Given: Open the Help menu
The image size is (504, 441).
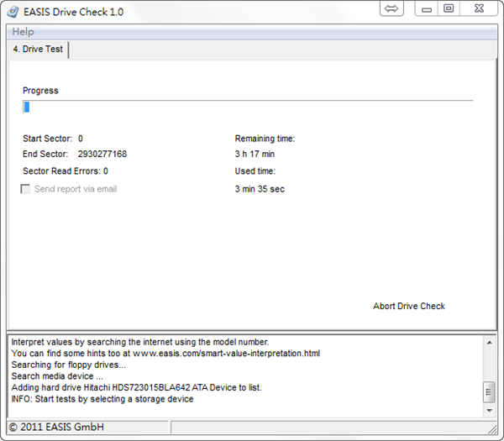Looking at the screenshot, I should pos(23,32).
